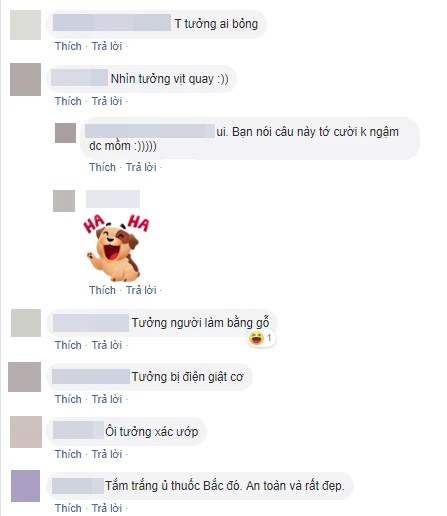Screen dimensions: 447x516
Task: Click Trả lời under the dog sticker
Action: pos(141,290)
